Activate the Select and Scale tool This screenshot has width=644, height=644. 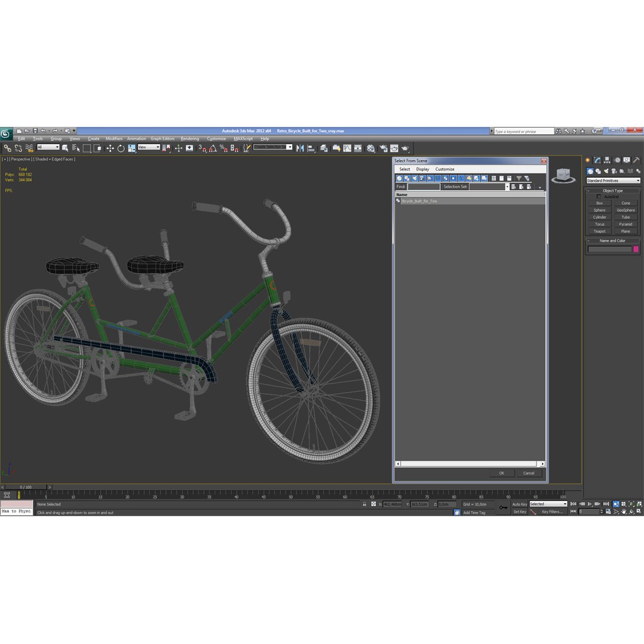point(131,148)
